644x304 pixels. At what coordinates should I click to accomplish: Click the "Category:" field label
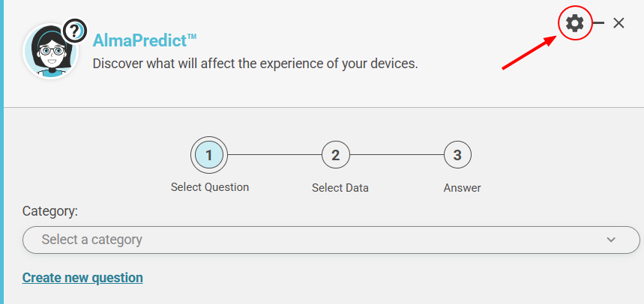pos(50,211)
